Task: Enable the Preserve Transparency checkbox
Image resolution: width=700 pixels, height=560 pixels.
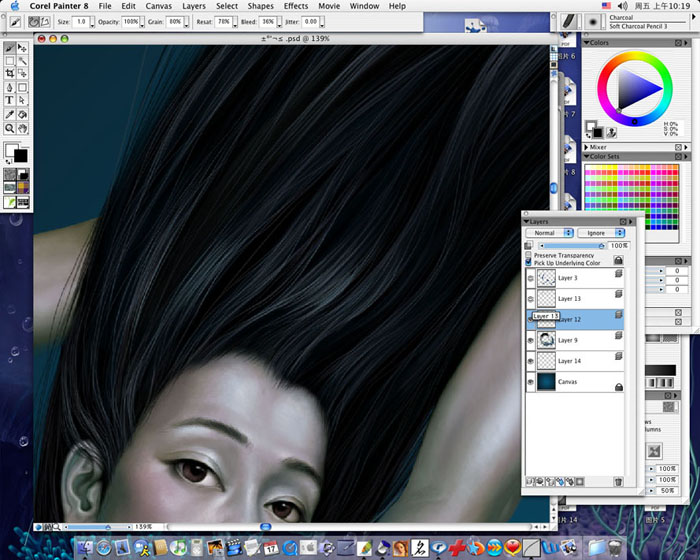Action: [x=529, y=255]
